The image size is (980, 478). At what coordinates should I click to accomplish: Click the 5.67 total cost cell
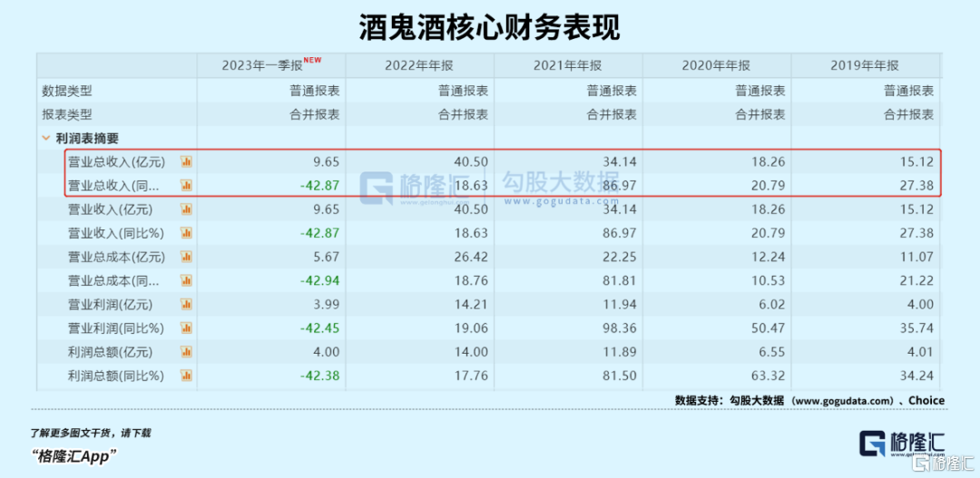click(327, 257)
